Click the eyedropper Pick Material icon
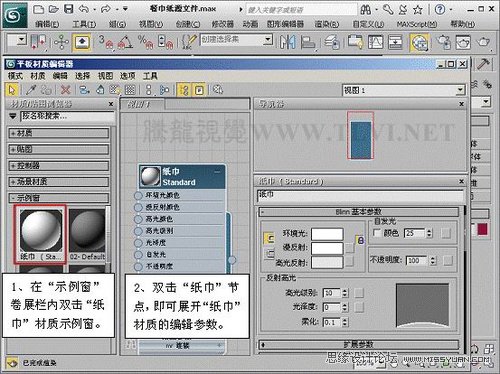Viewport: 500px width, 374px height. point(31,90)
